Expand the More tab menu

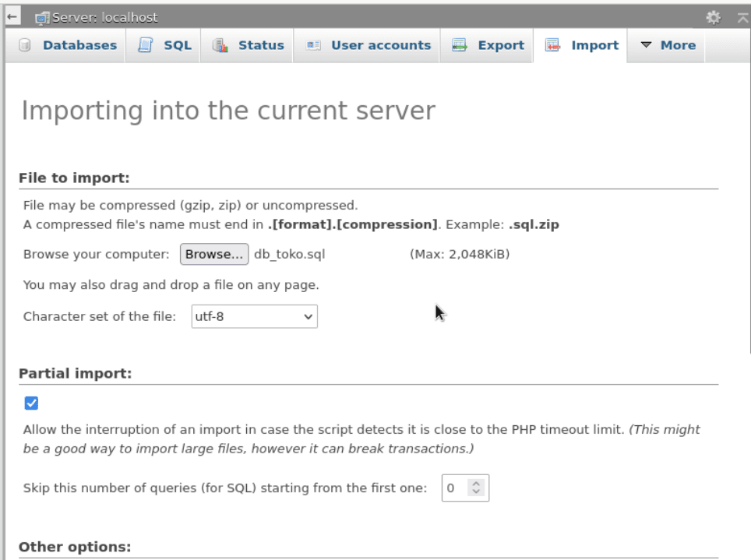(x=668, y=45)
